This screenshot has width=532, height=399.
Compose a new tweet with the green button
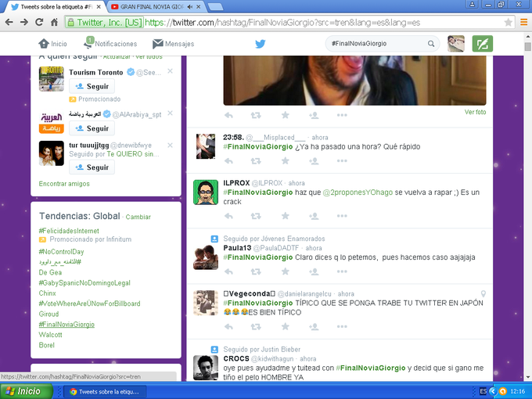(x=482, y=44)
